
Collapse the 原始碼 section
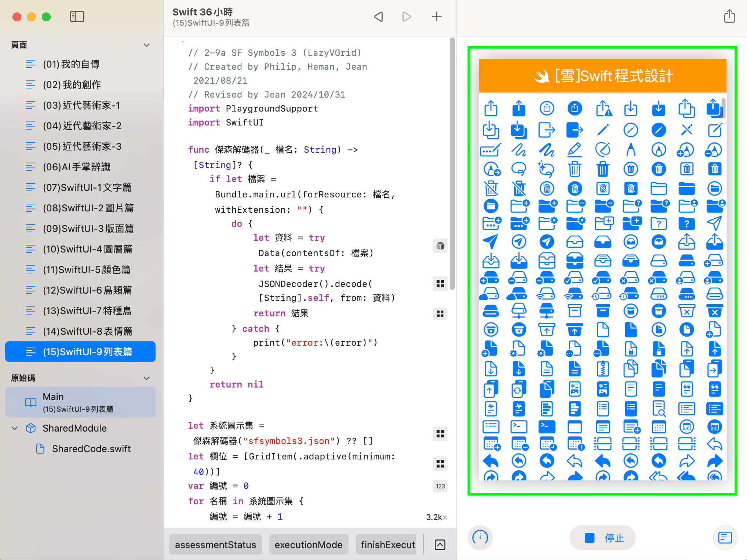click(x=147, y=378)
